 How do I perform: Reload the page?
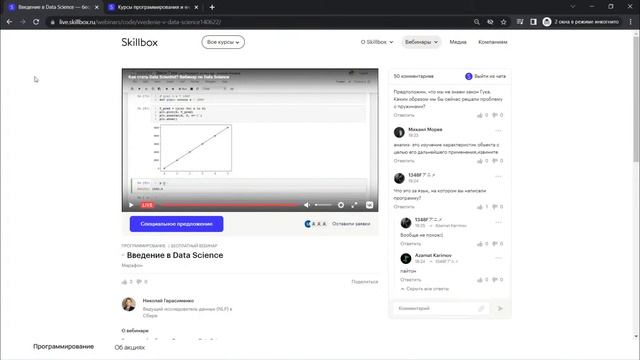pyautogui.click(x=36, y=22)
